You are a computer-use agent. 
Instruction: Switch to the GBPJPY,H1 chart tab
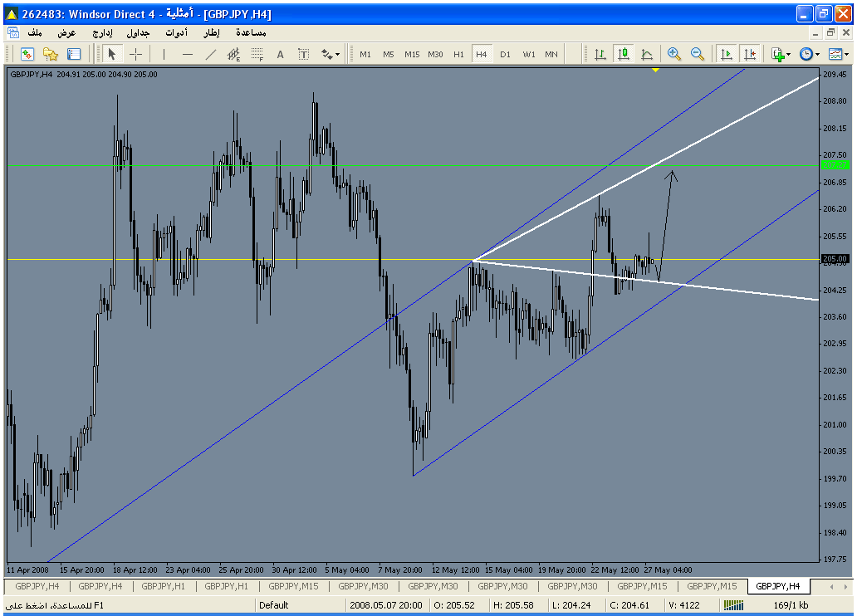tap(163, 586)
